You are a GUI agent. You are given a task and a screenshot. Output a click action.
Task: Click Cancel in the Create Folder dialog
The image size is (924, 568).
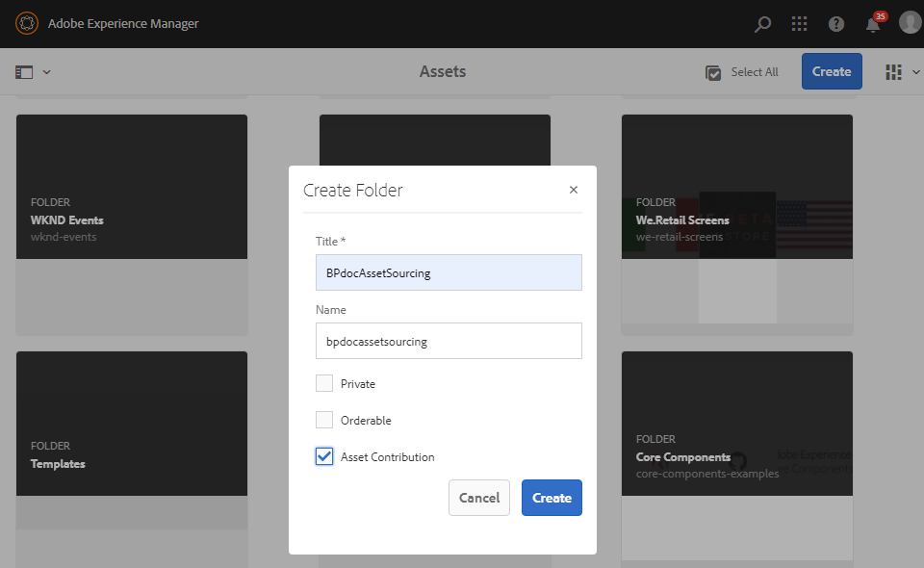point(479,498)
